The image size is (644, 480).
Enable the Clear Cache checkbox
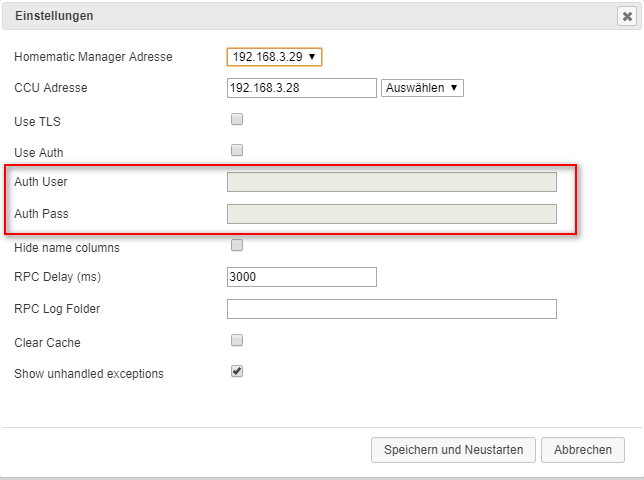[x=237, y=340]
